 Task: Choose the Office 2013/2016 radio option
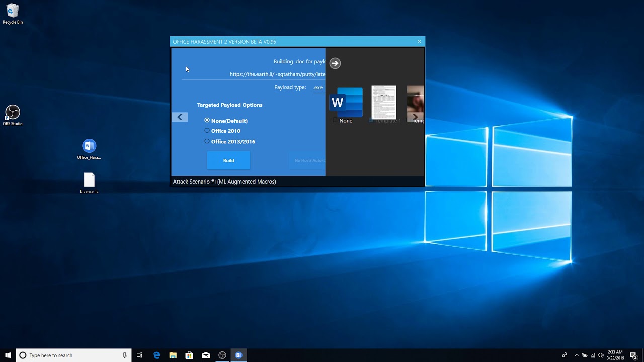(x=207, y=141)
